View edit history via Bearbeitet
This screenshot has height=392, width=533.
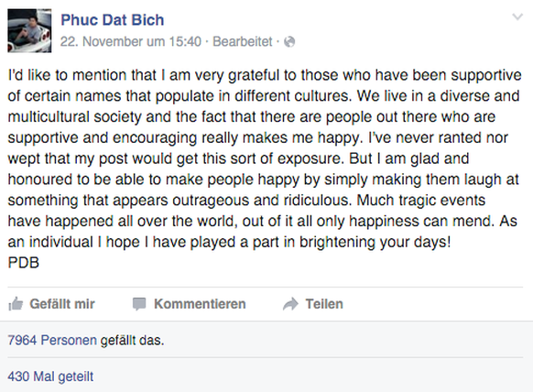coord(243,42)
